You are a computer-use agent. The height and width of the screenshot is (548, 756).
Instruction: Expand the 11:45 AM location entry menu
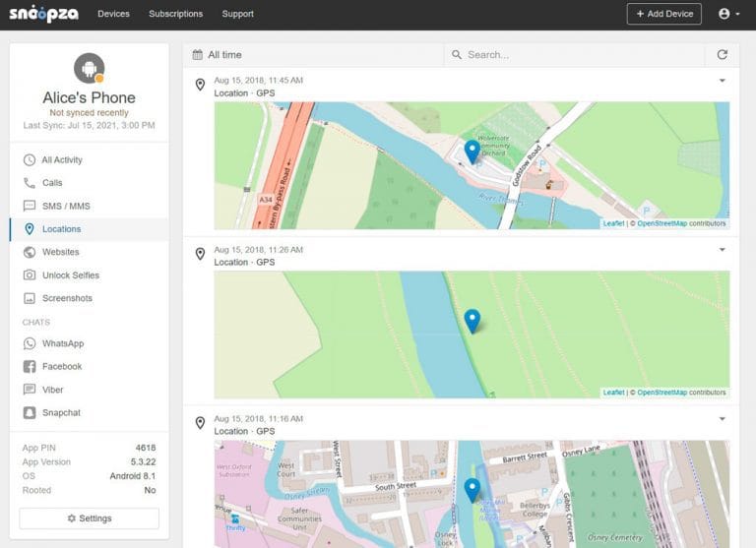point(723,81)
